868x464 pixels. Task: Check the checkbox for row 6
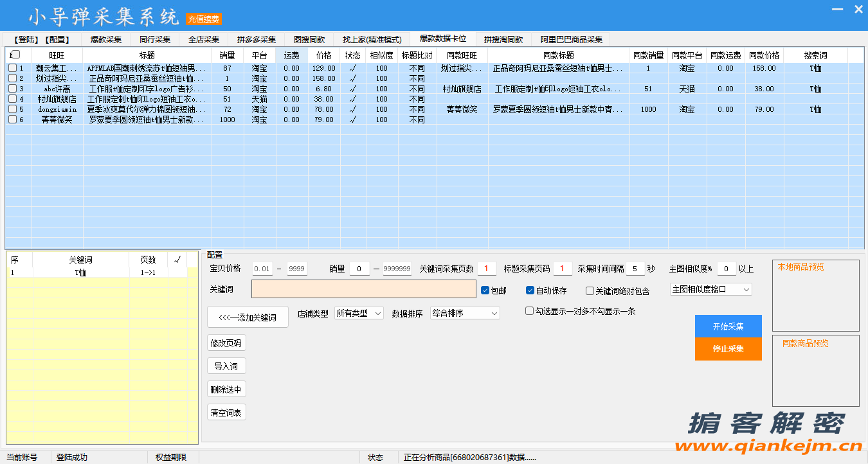pos(12,120)
